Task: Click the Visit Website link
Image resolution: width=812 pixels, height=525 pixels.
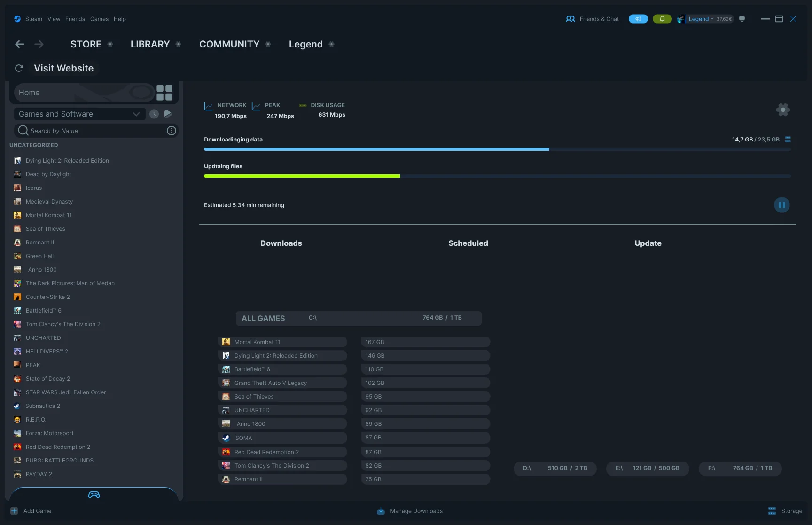Action: (x=64, y=68)
